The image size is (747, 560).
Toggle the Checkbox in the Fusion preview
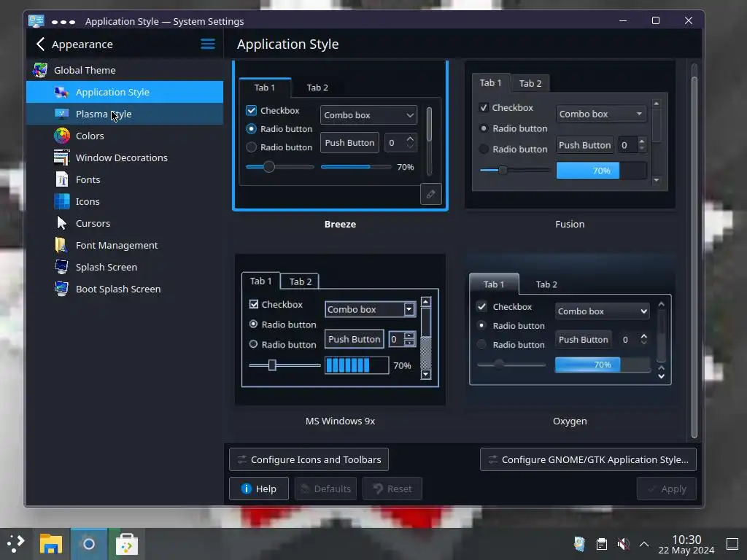tap(484, 108)
